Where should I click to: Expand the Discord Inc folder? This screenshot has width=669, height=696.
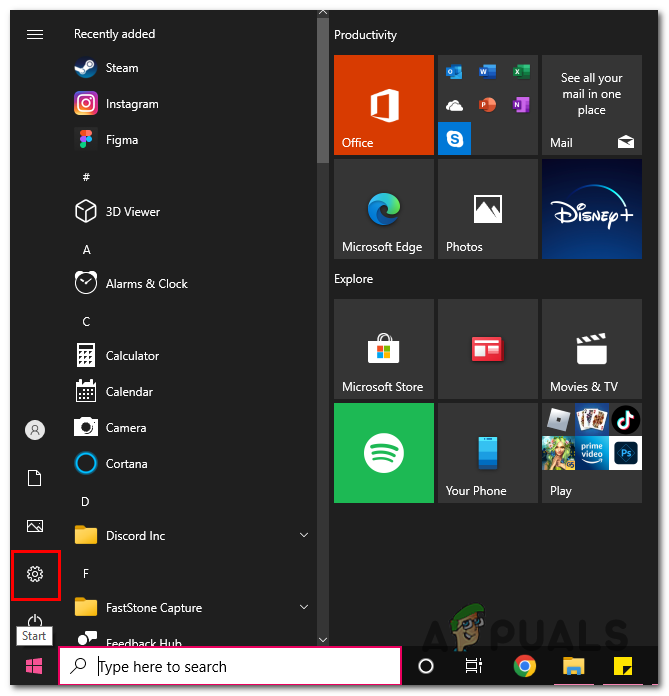click(304, 535)
